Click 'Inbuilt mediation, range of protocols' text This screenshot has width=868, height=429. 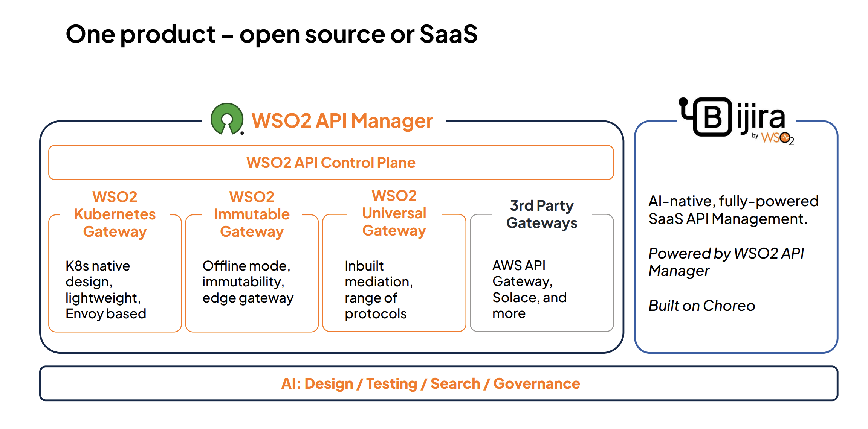point(379,290)
